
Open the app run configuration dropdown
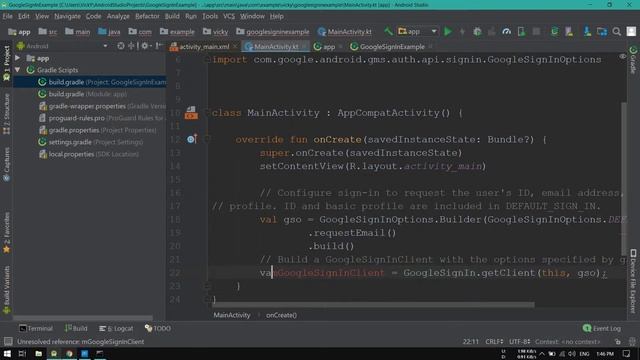tap(418, 31)
